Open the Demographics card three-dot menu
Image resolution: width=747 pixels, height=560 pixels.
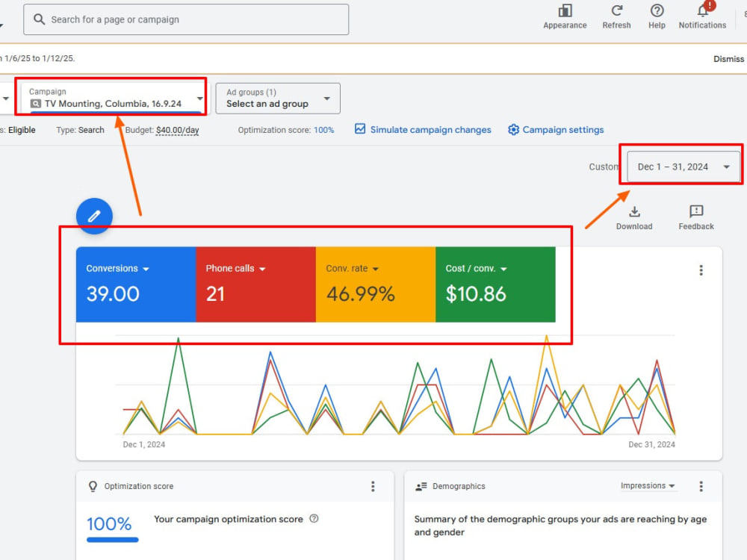701,486
